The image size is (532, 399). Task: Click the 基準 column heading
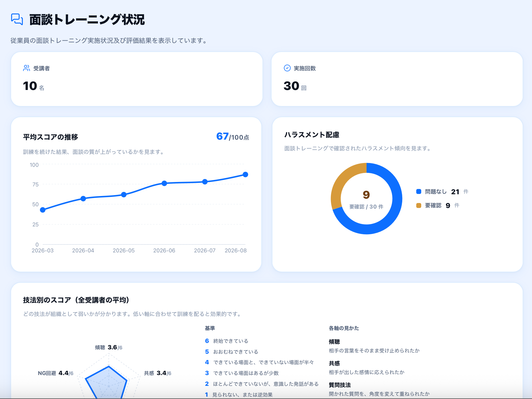[210, 328]
